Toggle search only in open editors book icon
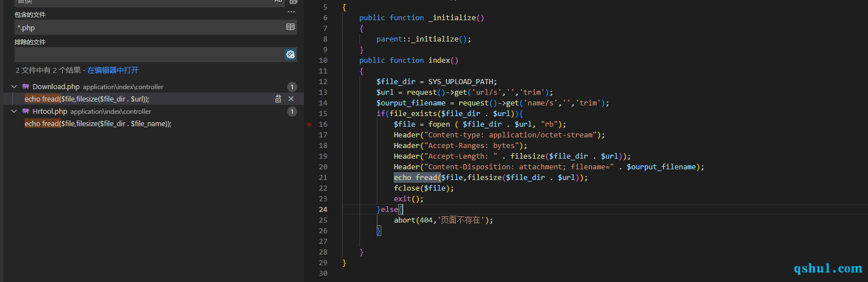This screenshot has width=868, height=282. 290,27
